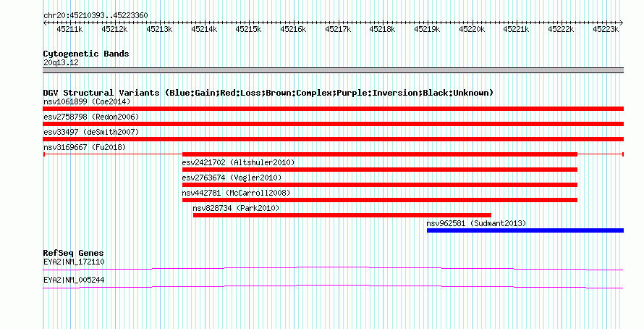Select the 45216k ruler tick label
This screenshot has height=329, width=644.
[293, 29]
